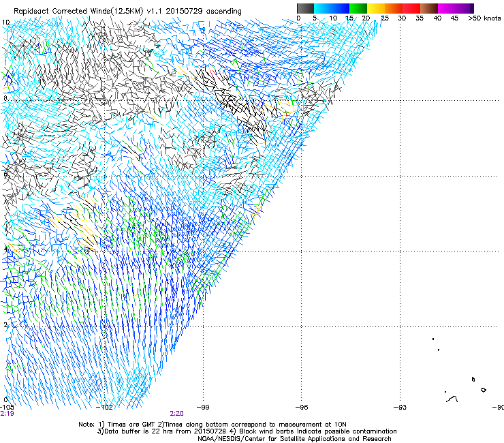Click the '35' label under the color legend
Image resolution: width=504 pixels, height=443 pixels.
point(420,18)
